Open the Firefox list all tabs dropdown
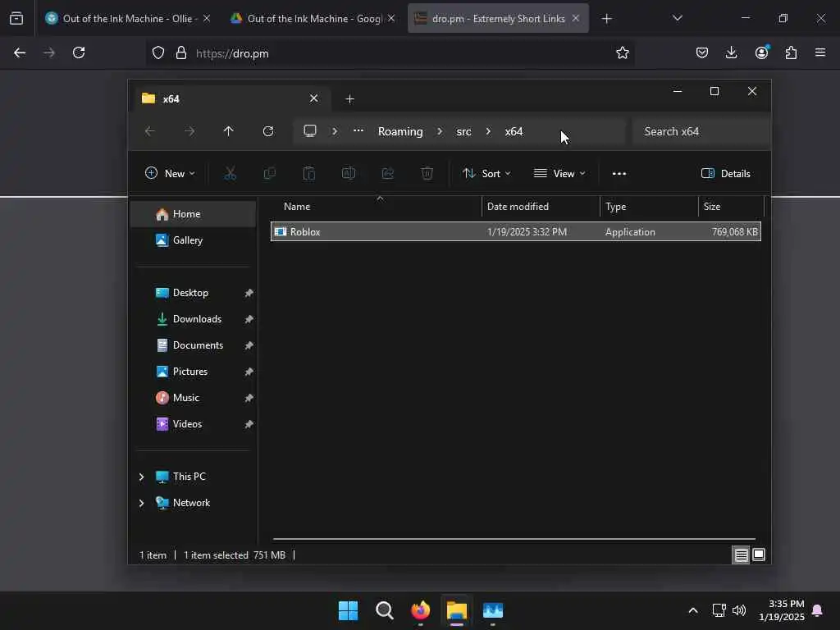The width and height of the screenshot is (840, 630). click(x=677, y=18)
